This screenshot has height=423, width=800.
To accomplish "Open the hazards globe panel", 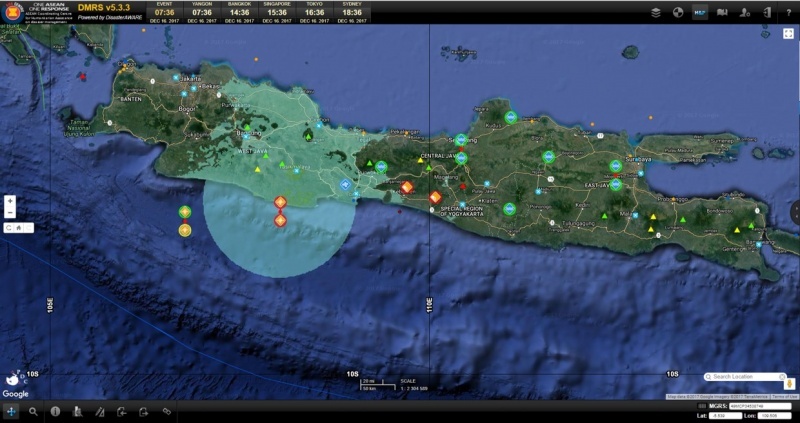I will (x=678, y=13).
